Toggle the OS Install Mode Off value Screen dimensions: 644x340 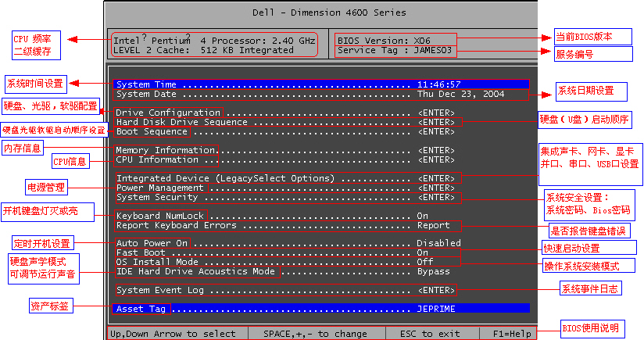425,262
